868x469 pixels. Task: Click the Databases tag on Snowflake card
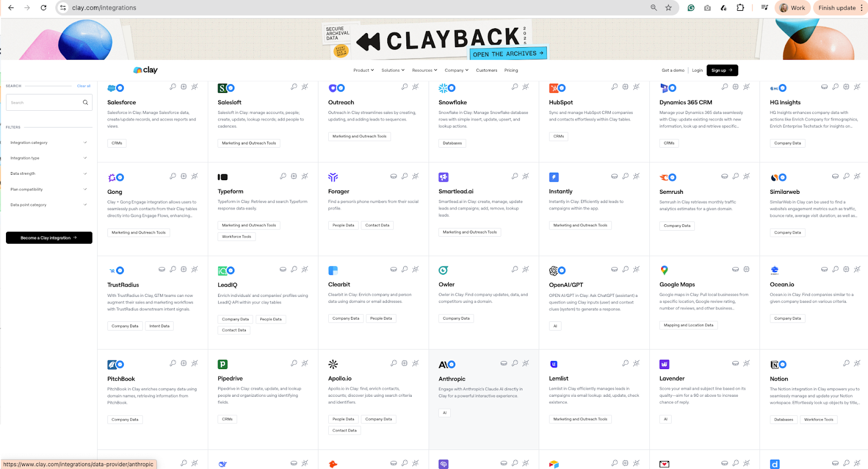pyautogui.click(x=452, y=143)
